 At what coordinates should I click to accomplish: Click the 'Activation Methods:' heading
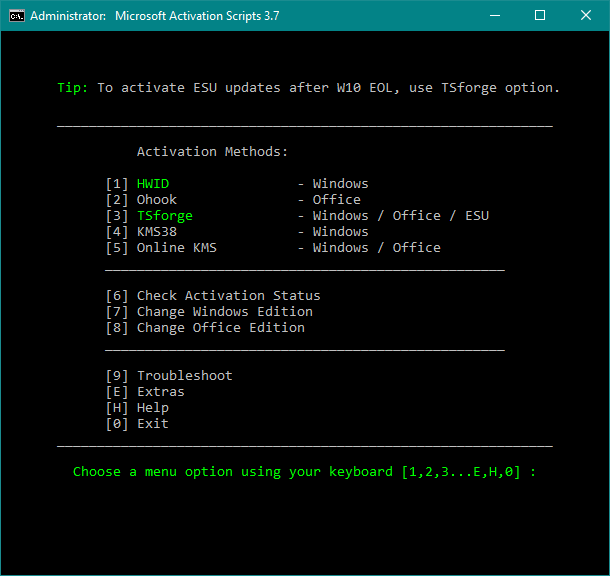coord(212,152)
